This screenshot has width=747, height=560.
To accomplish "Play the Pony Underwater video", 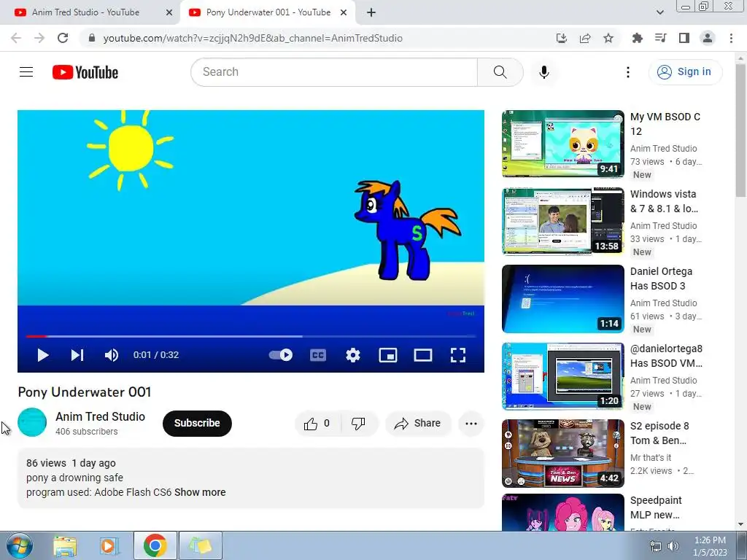I will pyautogui.click(x=43, y=355).
